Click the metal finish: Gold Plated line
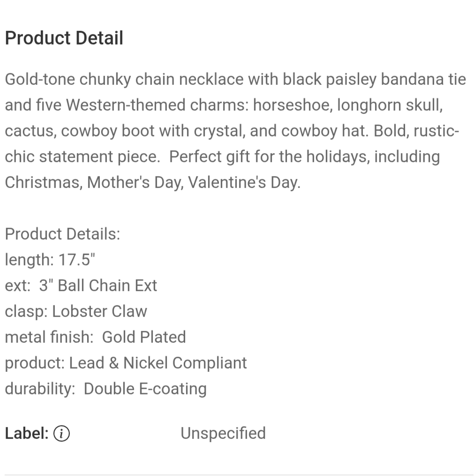Image resolution: width=475 pixels, height=476 pixels. [x=95, y=337]
